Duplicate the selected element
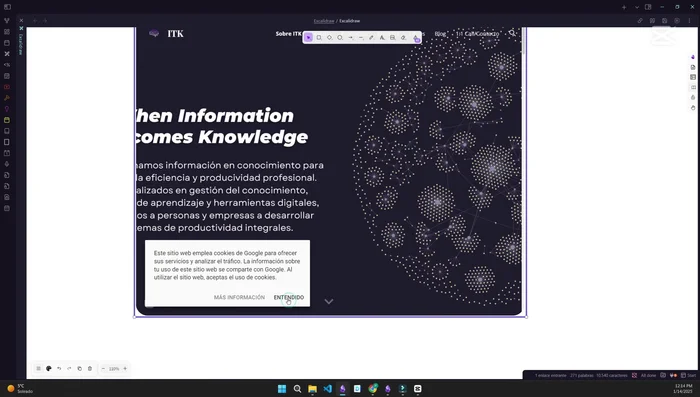700x397 pixels. click(x=79, y=368)
